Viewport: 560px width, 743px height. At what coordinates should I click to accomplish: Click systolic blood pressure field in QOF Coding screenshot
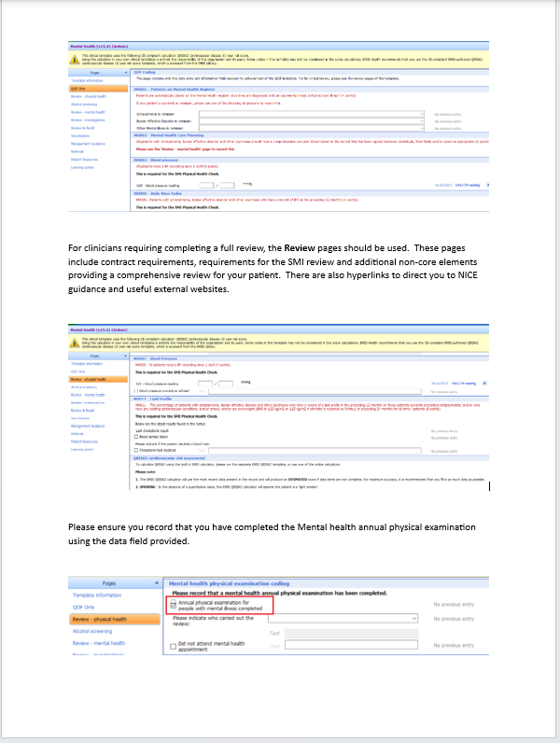point(206,185)
